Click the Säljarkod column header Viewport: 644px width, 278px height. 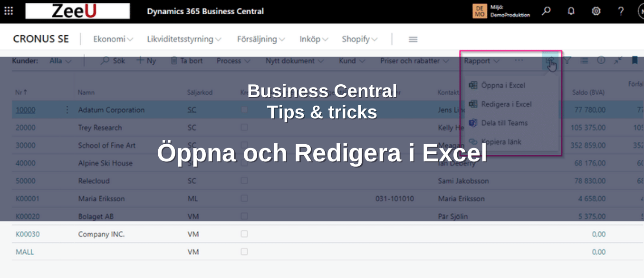click(x=200, y=92)
